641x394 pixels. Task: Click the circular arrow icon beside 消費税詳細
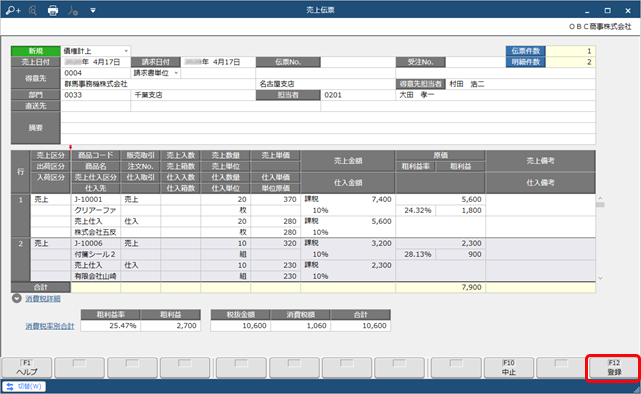pos(16,298)
